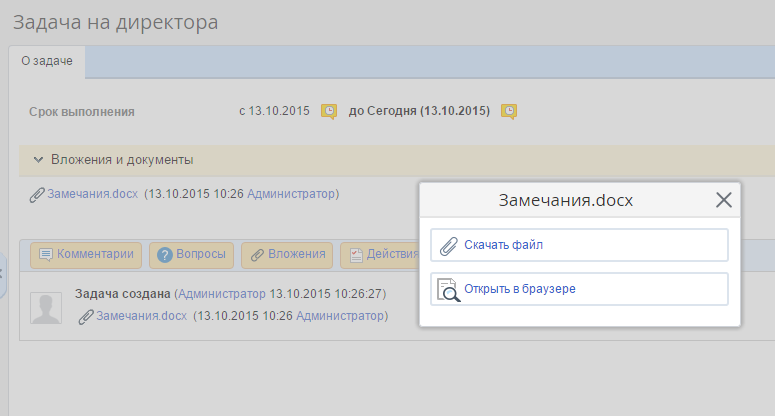The width and height of the screenshot is (775, 416).
Task: Open Замечания.docx in the task history entry
Action: (141, 316)
